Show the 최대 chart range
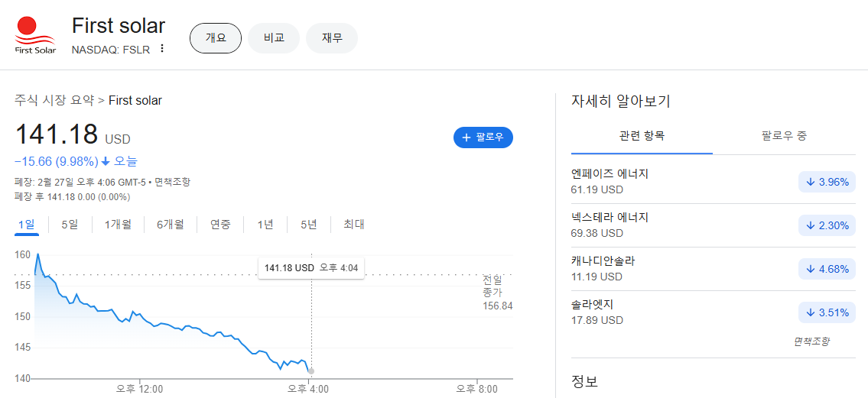Viewport: 868px width, 398px height. tap(354, 225)
